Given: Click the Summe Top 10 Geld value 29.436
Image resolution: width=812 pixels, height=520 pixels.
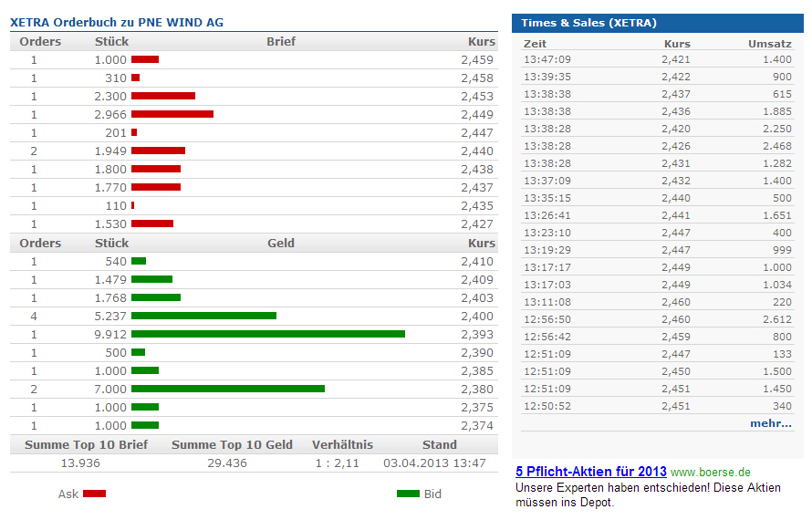Looking at the screenshot, I should click(x=227, y=463).
